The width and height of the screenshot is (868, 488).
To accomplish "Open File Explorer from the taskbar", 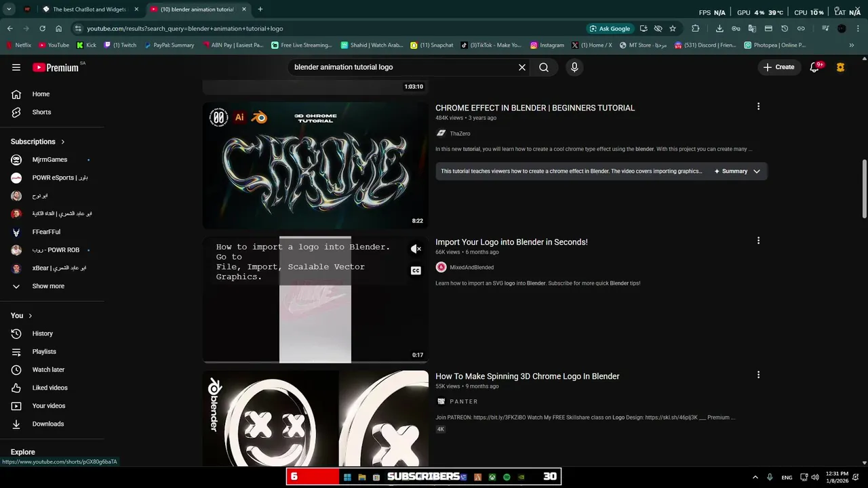I will pos(362,477).
